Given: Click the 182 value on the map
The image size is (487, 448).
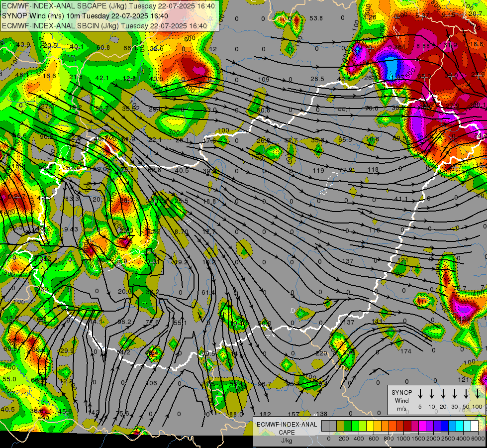Looking at the screenshot, I should click(265, 414).
